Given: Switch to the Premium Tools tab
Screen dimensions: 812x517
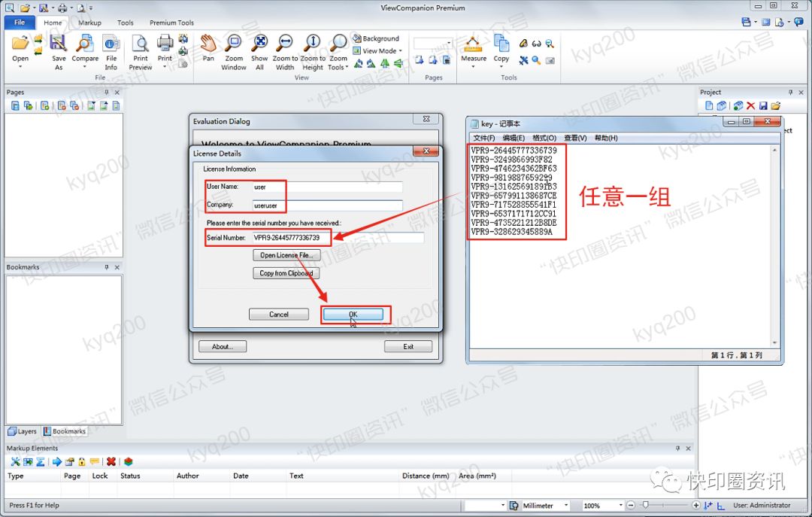Looking at the screenshot, I should click(x=171, y=23).
